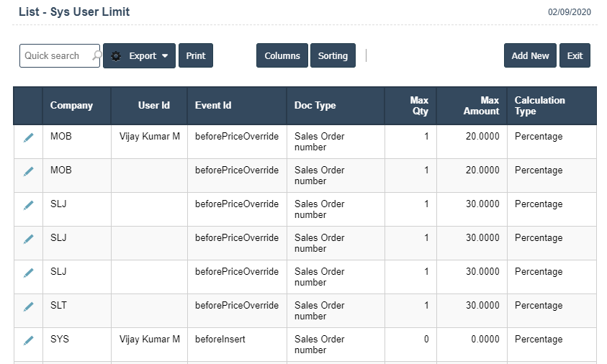
Task: Click the edit pencil in the second MOB row
Action: pyautogui.click(x=29, y=171)
